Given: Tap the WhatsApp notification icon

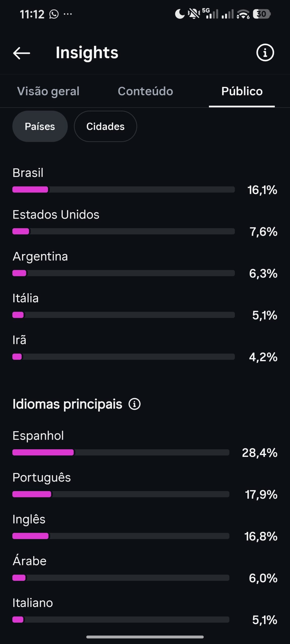Looking at the screenshot, I should pyautogui.click(x=54, y=14).
